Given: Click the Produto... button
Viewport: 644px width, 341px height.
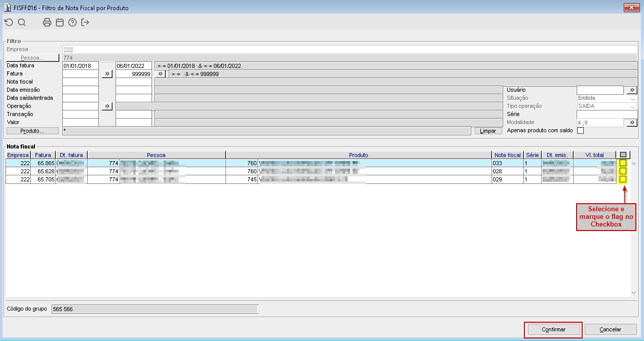Looking at the screenshot, I should tap(32, 131).
